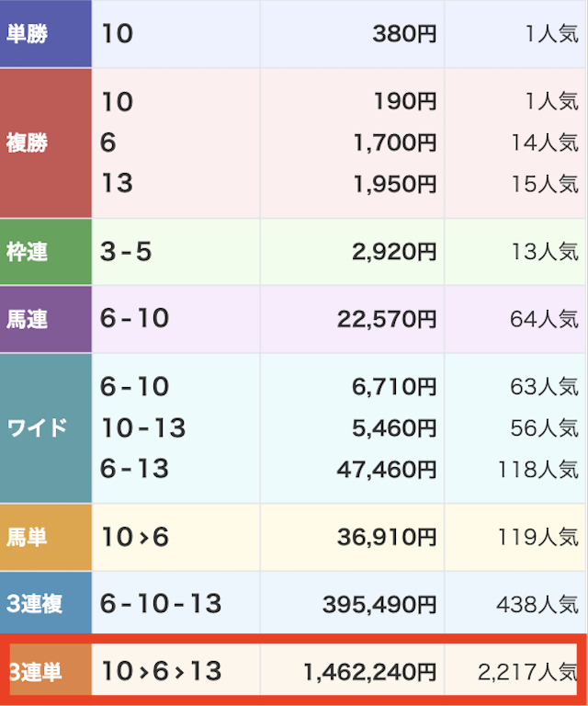The height and width of the screenshot is (706, 588).
Task: Select the 47,460円 wide payout
Action: click(x=385, y=469)
